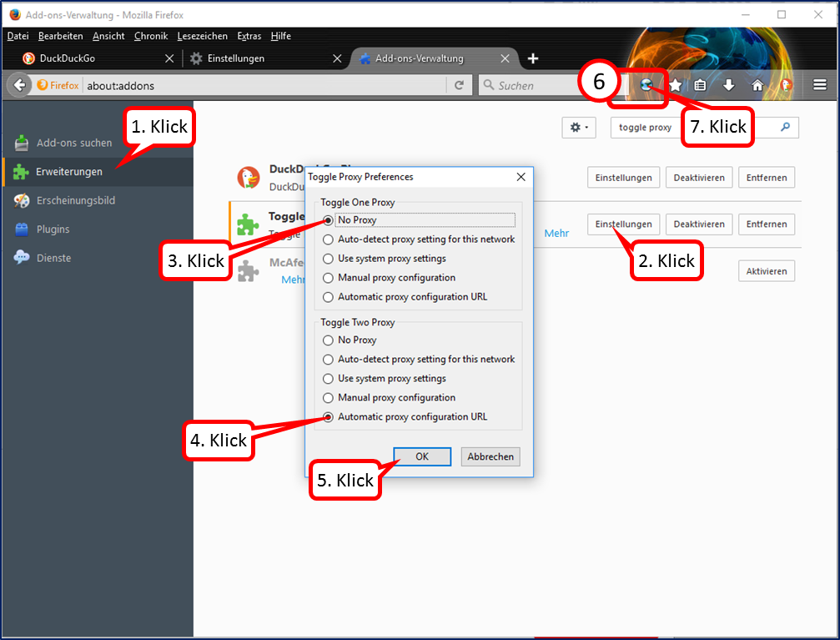Click the back arrow navigation button
840x640 pixels.
[x=20, y=85]
